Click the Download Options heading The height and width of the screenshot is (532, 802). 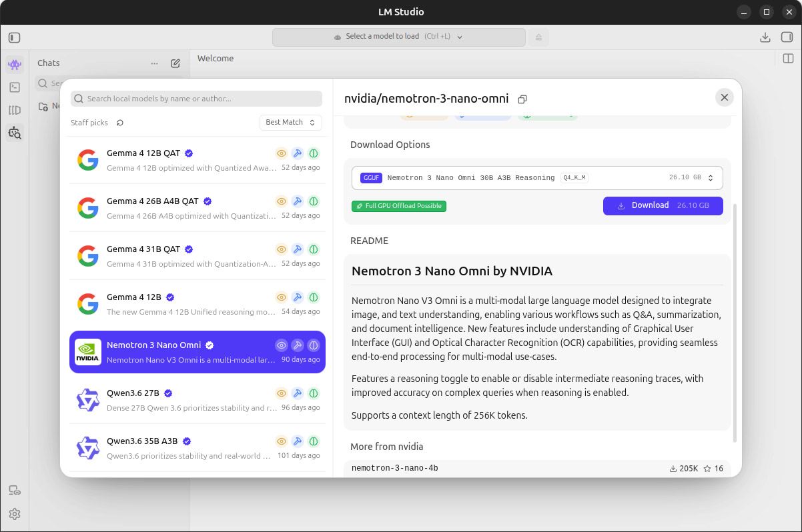tap(390, 145)
